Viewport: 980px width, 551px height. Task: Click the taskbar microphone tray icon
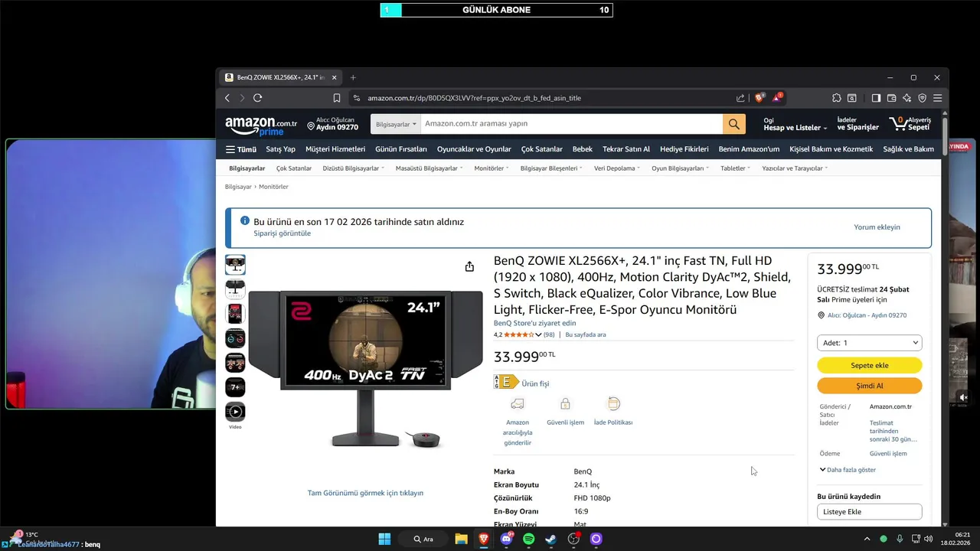[900, 539]
